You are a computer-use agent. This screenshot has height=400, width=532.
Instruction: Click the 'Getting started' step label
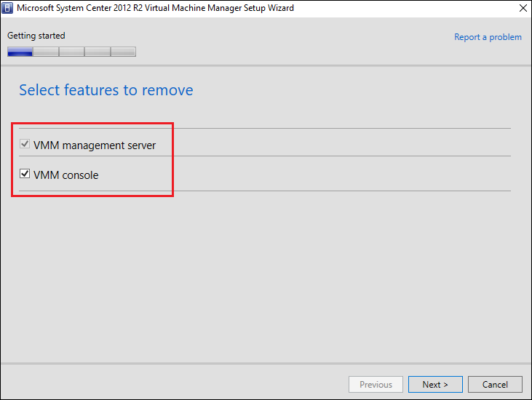click(x=36, y=36)
